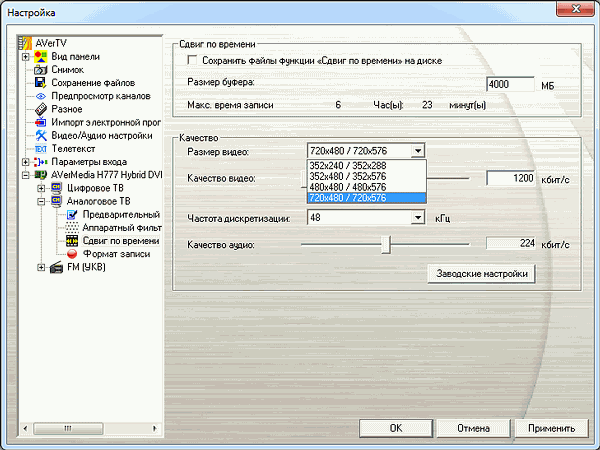Click the Качество аудио slider handle
This screenshot has width=600, height=450.
[386, 245]
